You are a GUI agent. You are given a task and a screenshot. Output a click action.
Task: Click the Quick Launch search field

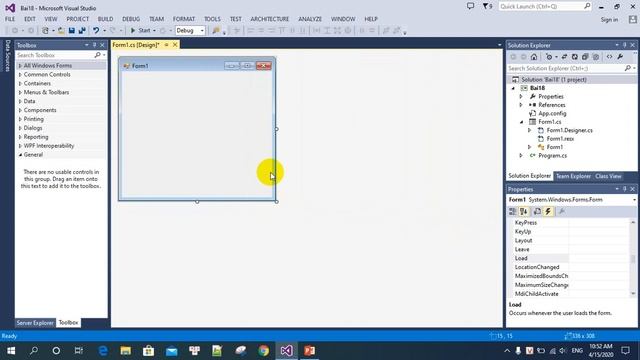(x=544, y=7)
